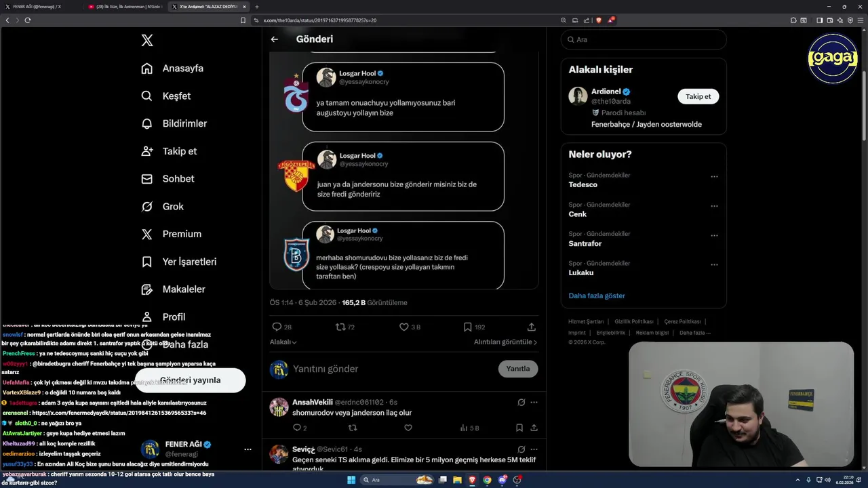This screenshot has width=868, height=488.
Task: Click the Brave shields icon
Action: [x=599, y=20]
